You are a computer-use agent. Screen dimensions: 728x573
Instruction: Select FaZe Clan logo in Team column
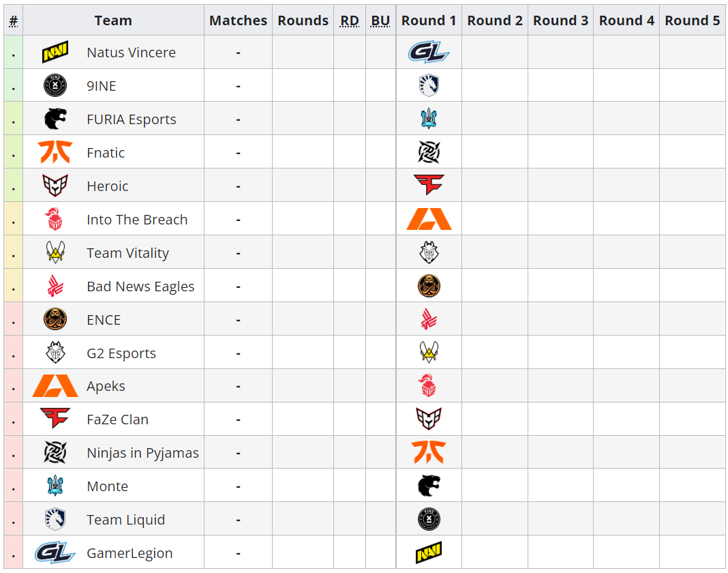click(x=55, y=420)
